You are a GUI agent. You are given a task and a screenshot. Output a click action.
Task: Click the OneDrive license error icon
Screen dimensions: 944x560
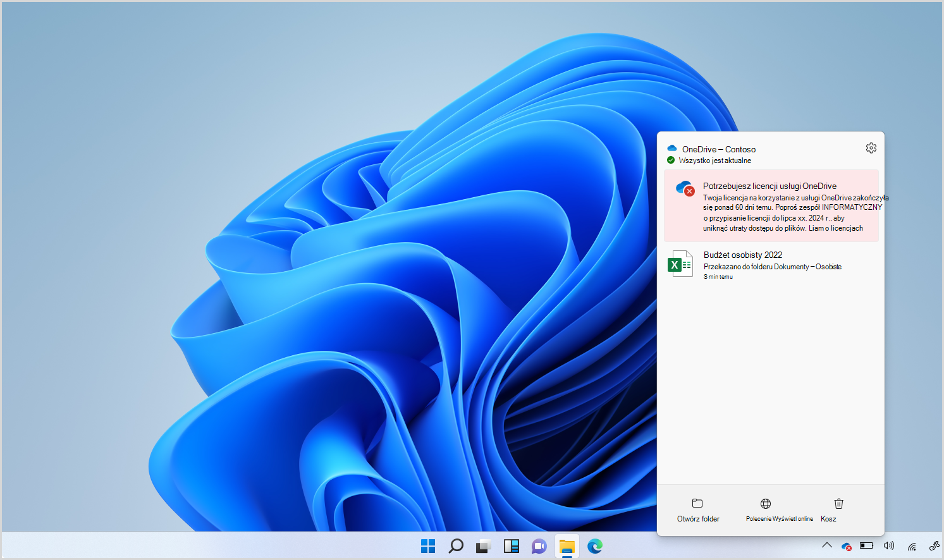[x=685, y=188]
